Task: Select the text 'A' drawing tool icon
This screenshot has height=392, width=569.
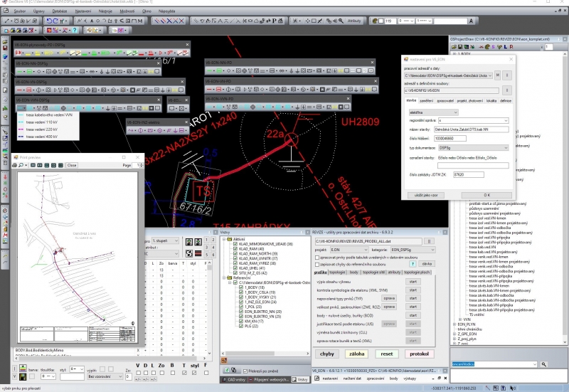Action: click(92, 21)
